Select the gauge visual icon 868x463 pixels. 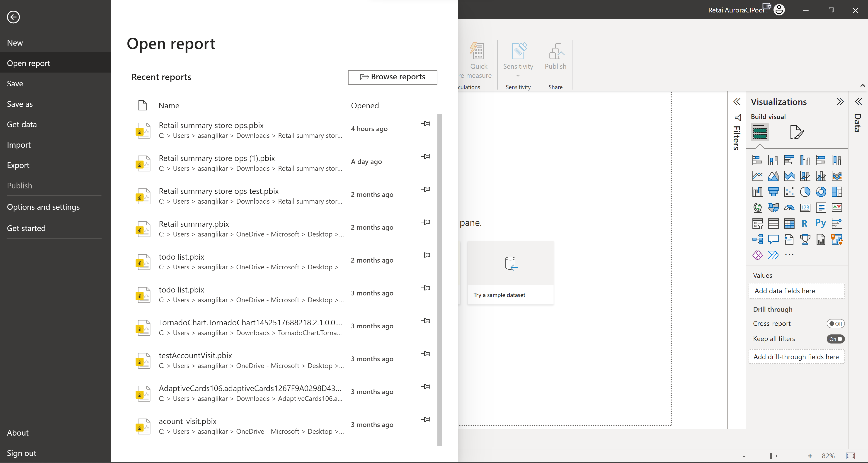[788, 207]
